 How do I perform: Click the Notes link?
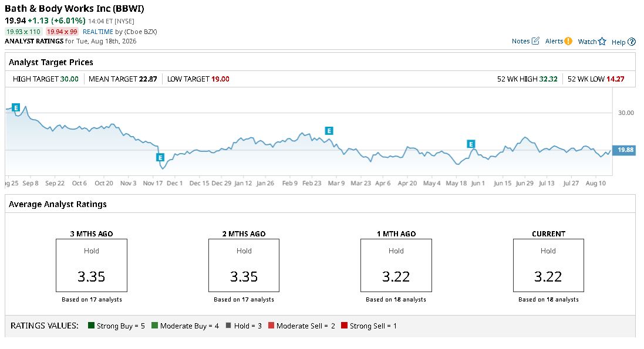pos(520,41)
